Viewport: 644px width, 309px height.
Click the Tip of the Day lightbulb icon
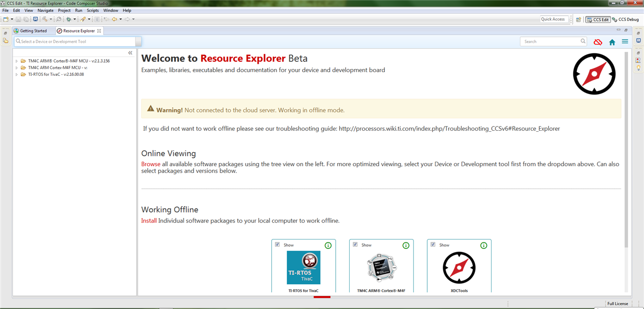click(638, 68)
